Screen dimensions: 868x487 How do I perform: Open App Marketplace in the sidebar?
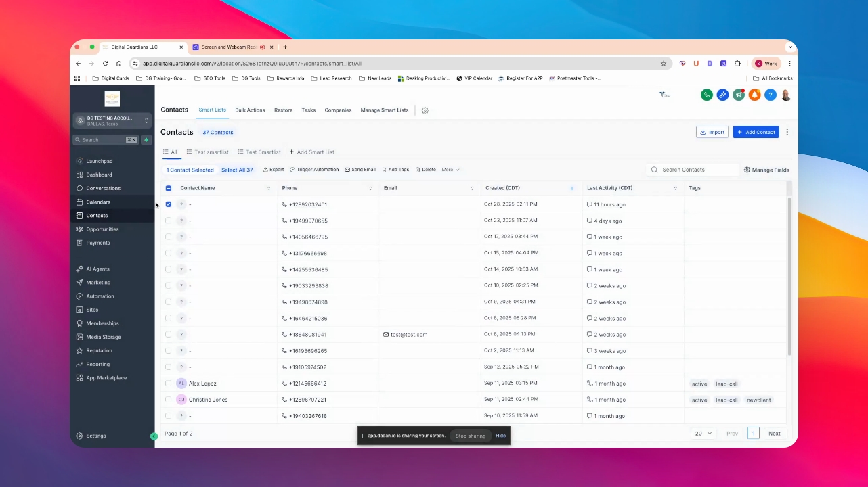click(106, 378)
